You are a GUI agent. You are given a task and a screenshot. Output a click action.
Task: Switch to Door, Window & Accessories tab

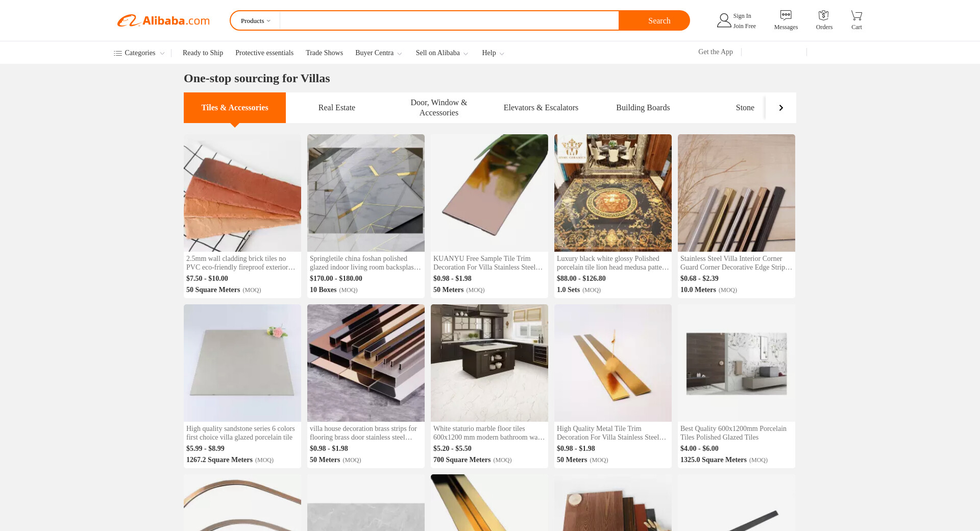click(x=439, y=108)
